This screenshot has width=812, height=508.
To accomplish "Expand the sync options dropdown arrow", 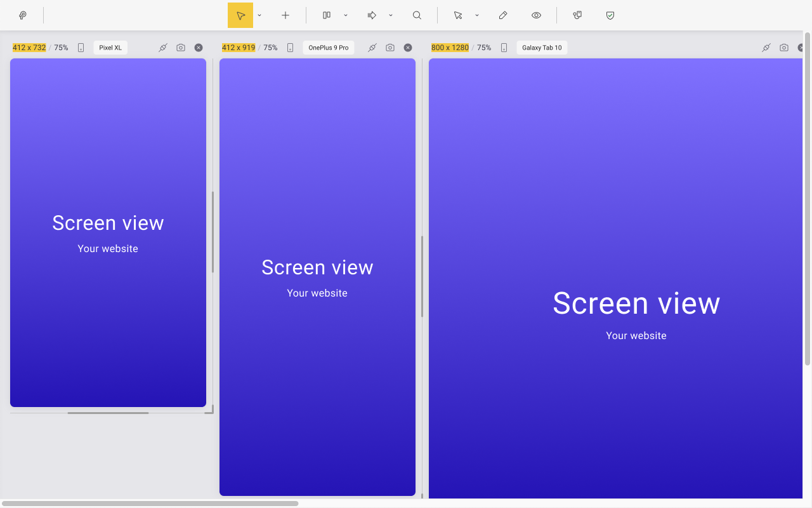I will pyautogui.click(x=391, y=15).
